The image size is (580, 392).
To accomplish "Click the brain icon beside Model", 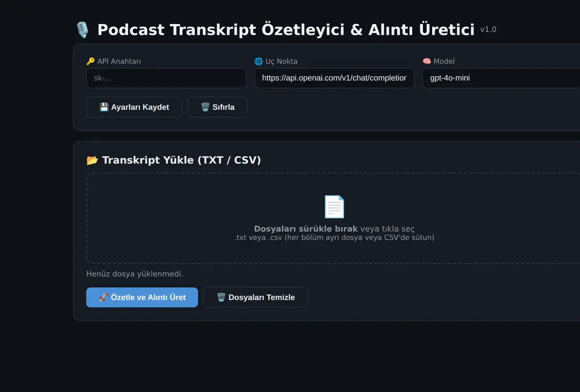I will coord(427,61).
